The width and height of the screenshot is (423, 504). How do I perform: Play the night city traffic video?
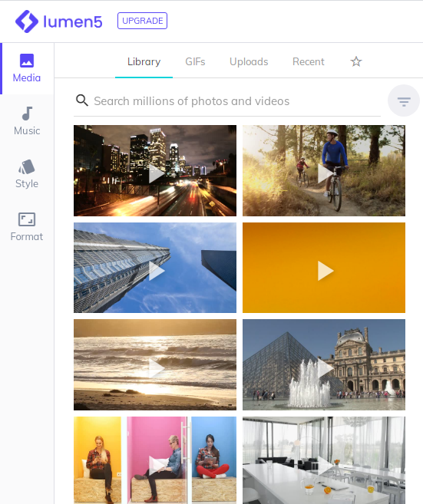(155, 170)
